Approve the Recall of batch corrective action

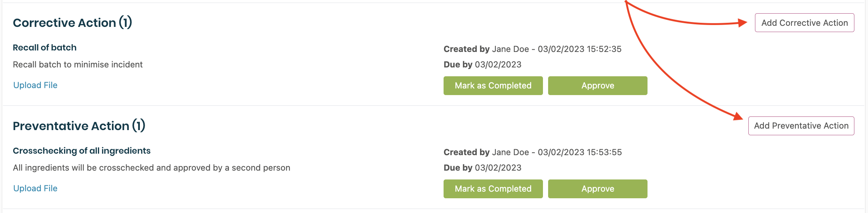pos(597,85)
